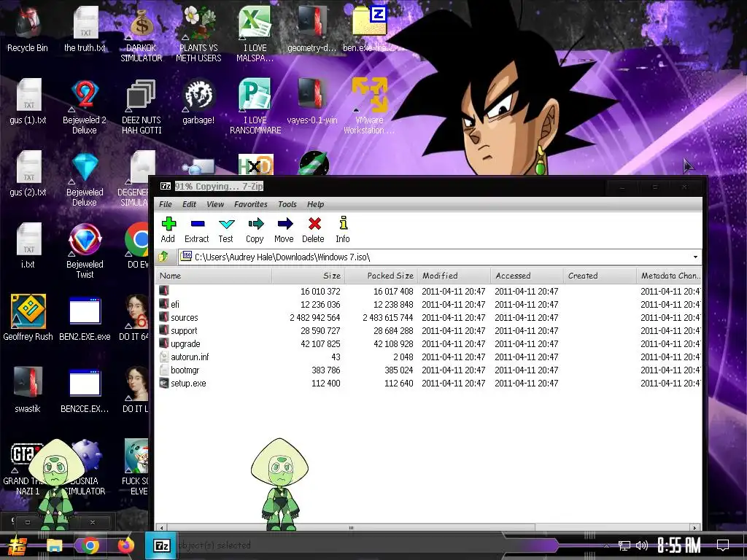Open the Tools menu

pyautogui.click(x=287, y=204)
